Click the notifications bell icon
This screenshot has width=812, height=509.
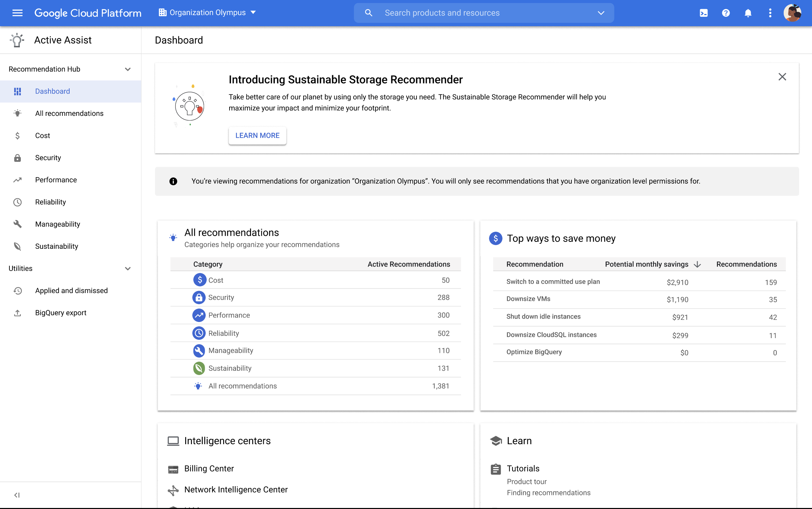[x=747, y=12]
